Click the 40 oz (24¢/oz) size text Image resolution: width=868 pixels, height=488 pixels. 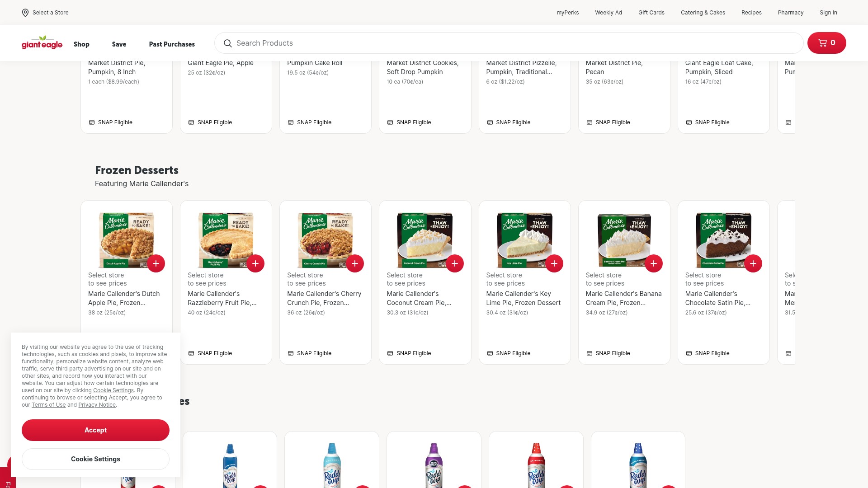206,313
